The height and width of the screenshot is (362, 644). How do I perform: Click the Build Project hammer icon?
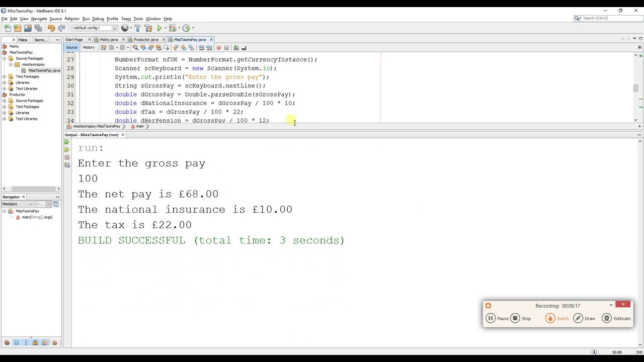click(137, 28)
